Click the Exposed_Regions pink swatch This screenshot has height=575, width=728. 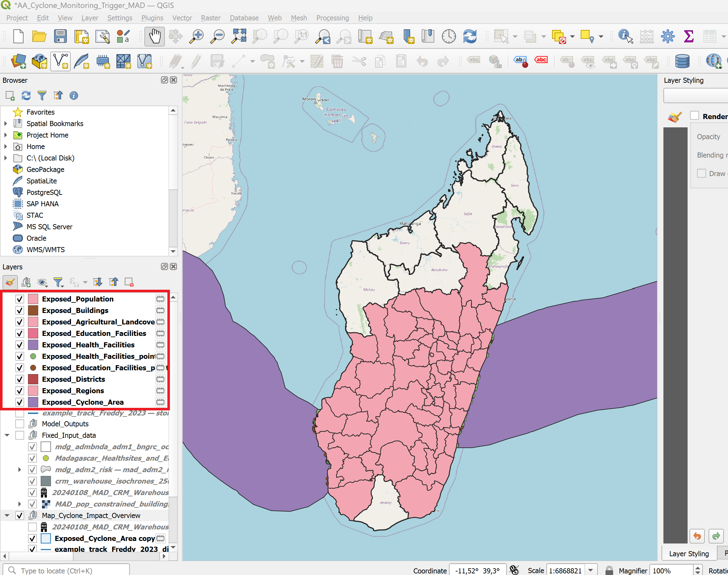coord(33,391)
